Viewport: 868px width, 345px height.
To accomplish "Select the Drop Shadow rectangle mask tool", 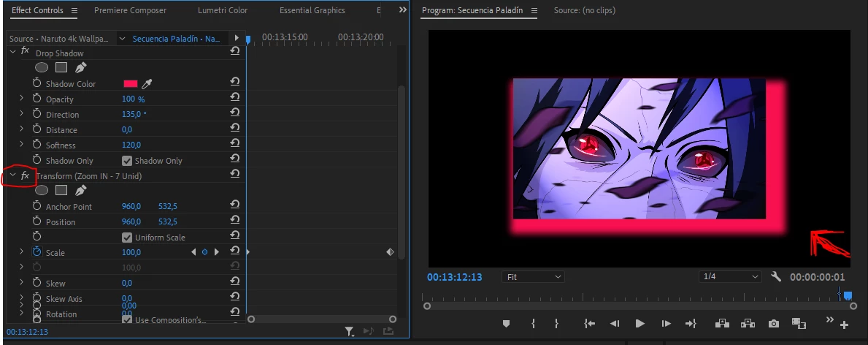I will click(61, 68).
